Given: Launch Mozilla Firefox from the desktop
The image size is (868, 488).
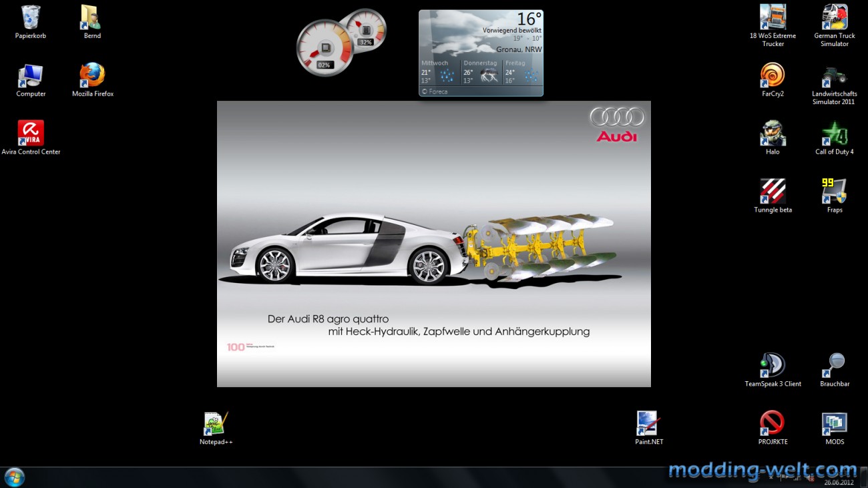Looking at the screenshot, I should [x=93, y=80].
